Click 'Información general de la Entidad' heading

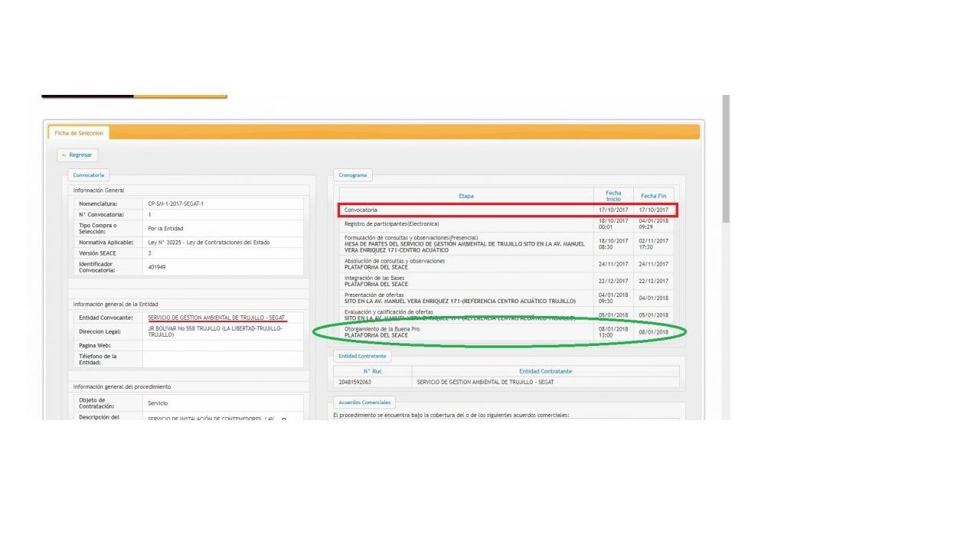point(116,304)
